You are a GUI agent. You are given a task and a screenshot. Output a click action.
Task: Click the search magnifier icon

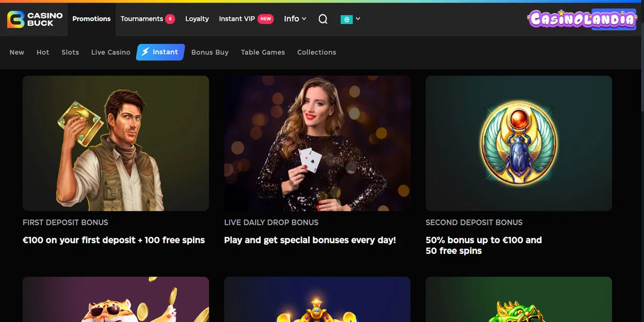[x=323, y=19]
